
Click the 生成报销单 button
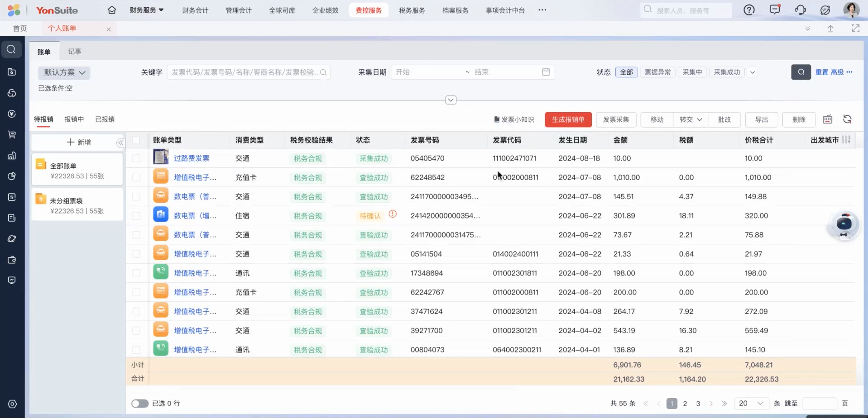click(x=568, y=119)
